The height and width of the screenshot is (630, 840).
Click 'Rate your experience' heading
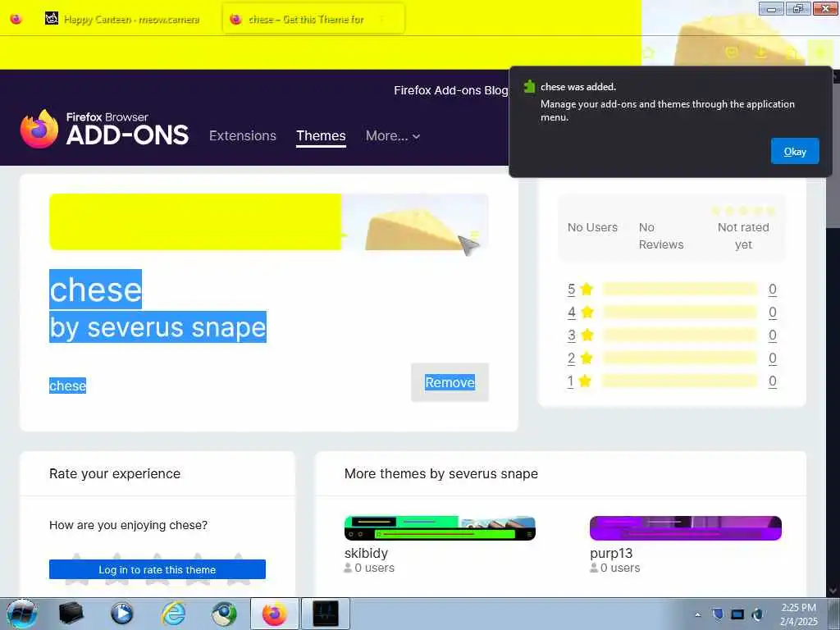[x=115, y=473]
